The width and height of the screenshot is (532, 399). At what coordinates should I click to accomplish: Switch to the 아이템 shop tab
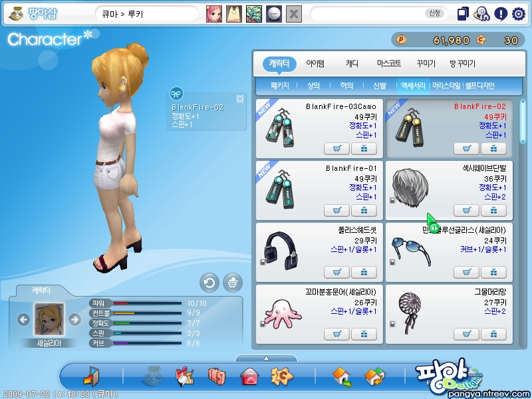tap(315, 63)
